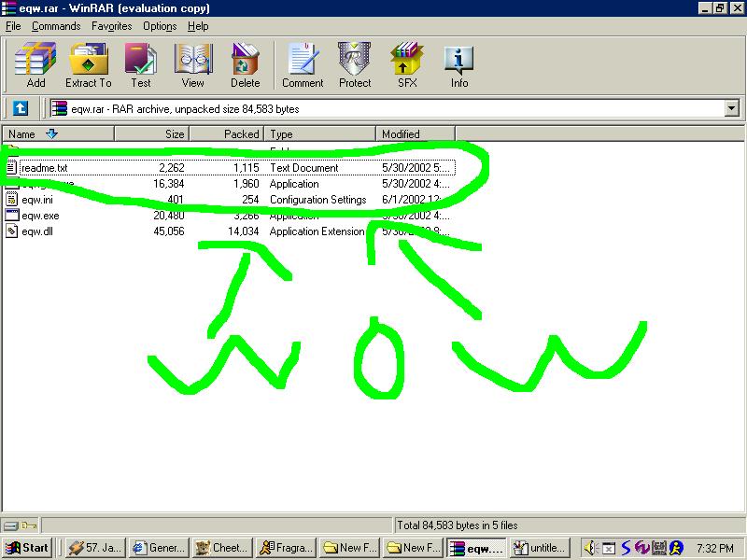
Task: Click the yellow AIM tray icon
Action: tap(676, 548)
